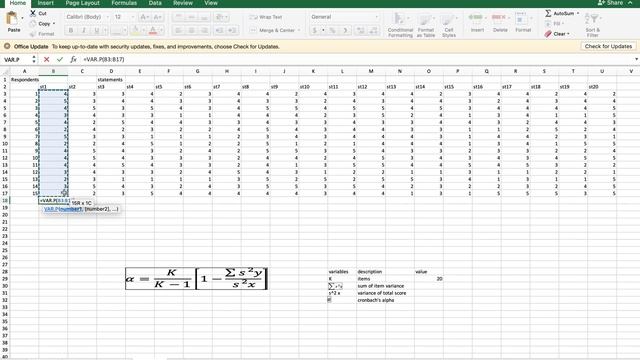Toggle middle vertical alignment
This screenshot has width=640, height=360.
point(191,17)
